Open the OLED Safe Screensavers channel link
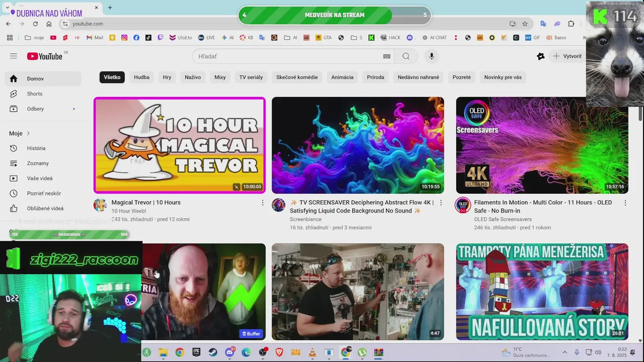The height and width of the screenshot is (362, 644). 503,220
